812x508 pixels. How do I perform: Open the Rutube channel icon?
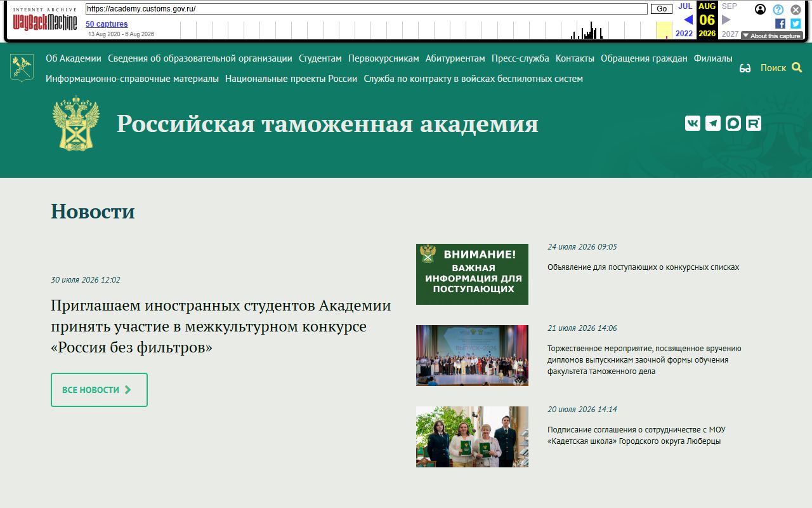754,123
